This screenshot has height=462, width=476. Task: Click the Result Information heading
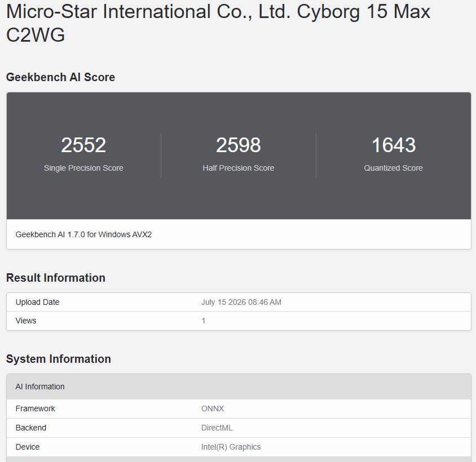click(x=56, y=278)
